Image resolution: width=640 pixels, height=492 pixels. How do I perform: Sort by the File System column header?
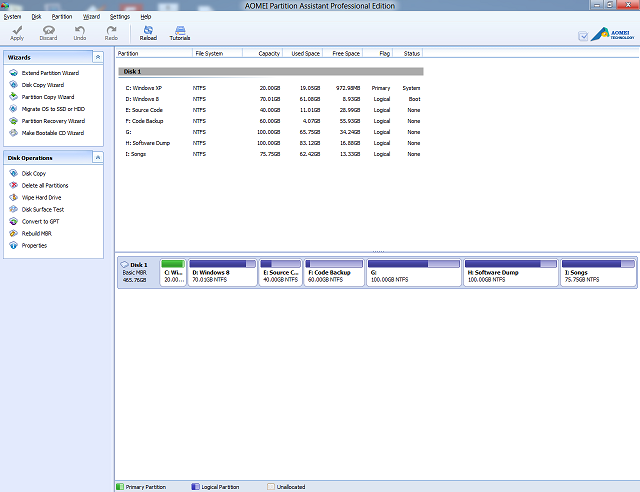tap(218, 53)
